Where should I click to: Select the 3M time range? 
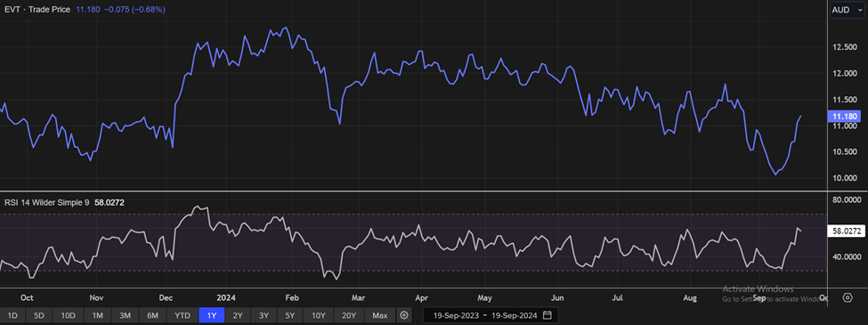126,315
